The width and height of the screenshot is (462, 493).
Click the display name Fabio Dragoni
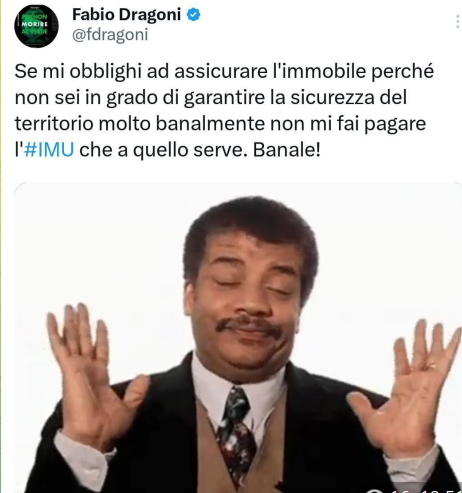pos(126,15)
